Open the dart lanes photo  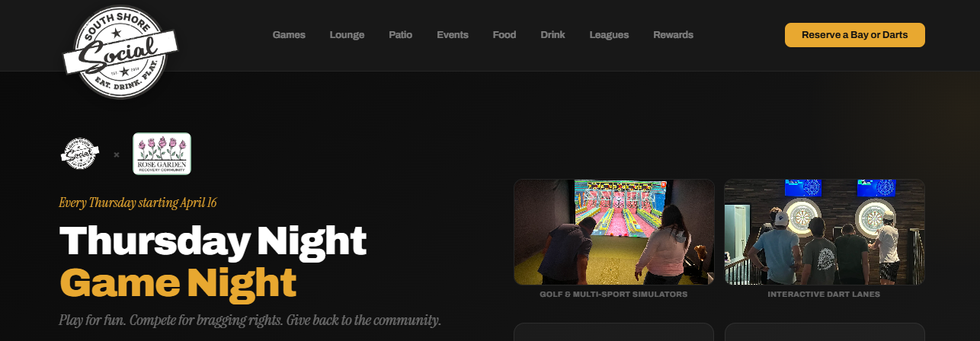point(825,232)
